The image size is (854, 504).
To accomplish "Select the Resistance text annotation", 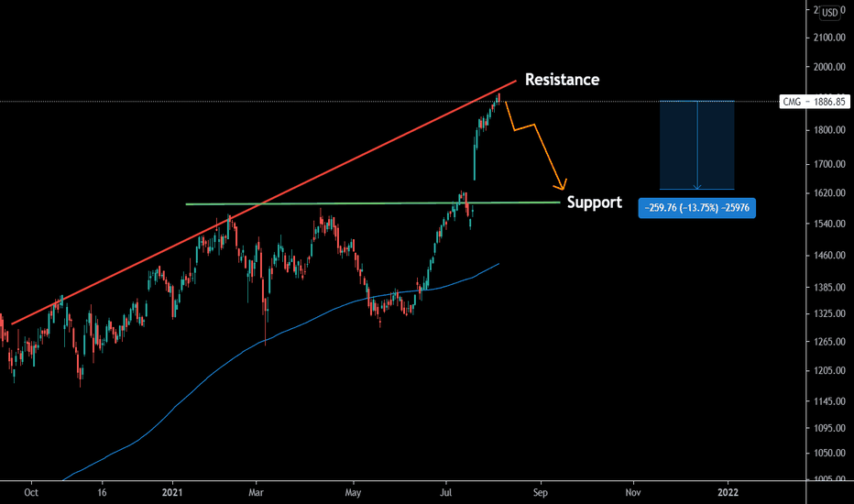I will (562, 80).
